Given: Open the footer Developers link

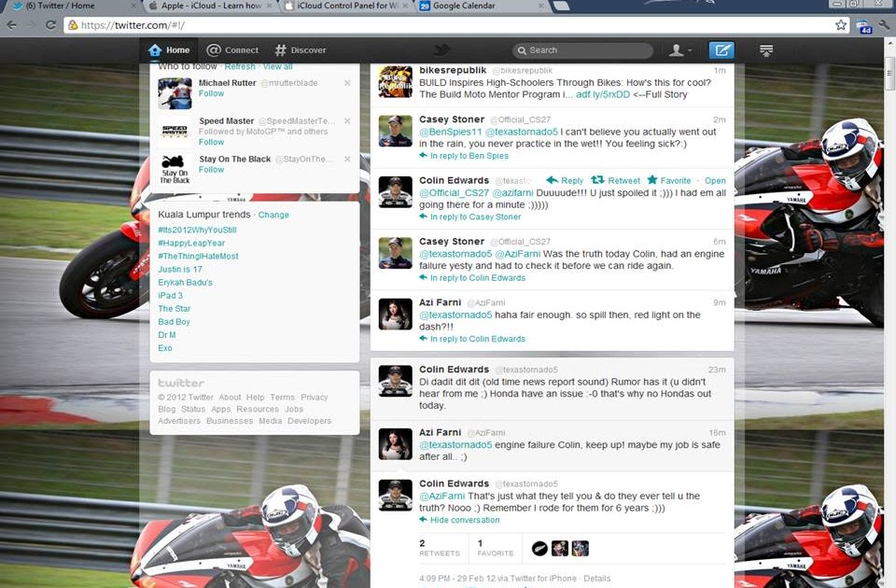Looking at the screenshot, I should tap(309, 421).
